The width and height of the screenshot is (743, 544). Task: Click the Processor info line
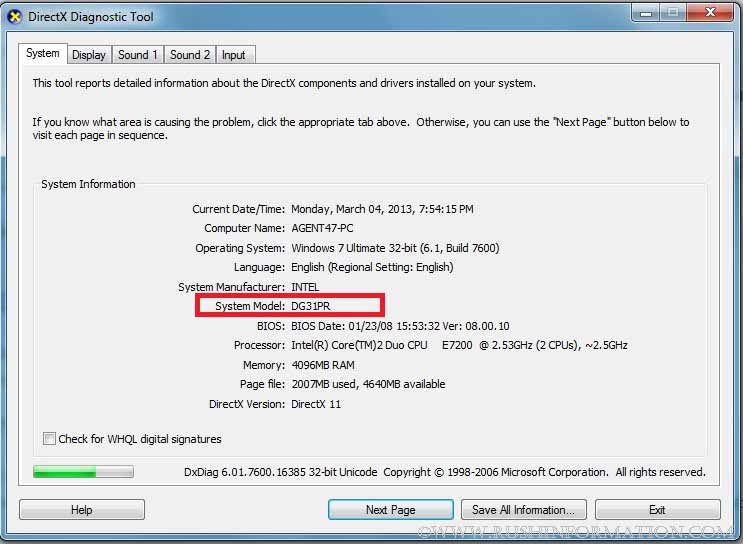[459, 345]
